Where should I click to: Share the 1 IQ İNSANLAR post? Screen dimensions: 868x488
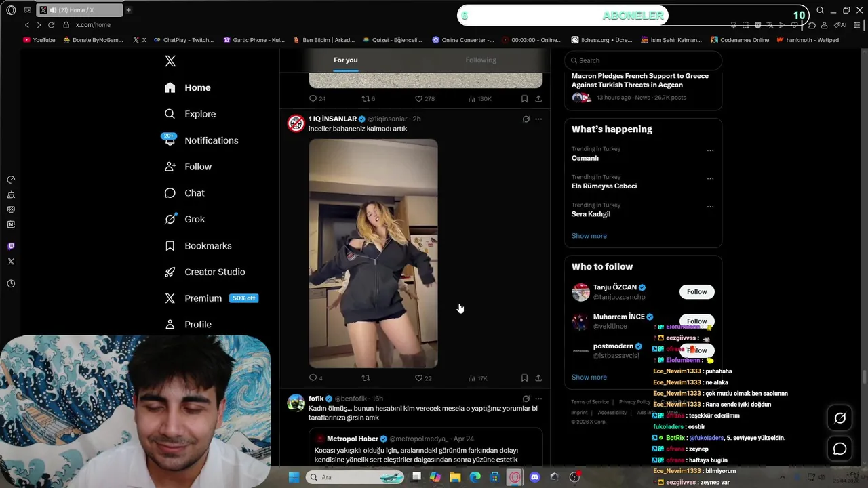[538, 378]
